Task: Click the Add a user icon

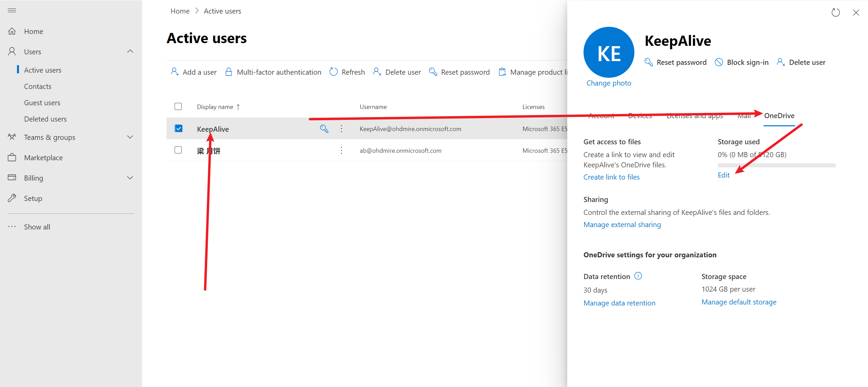Action: [175, 72]
